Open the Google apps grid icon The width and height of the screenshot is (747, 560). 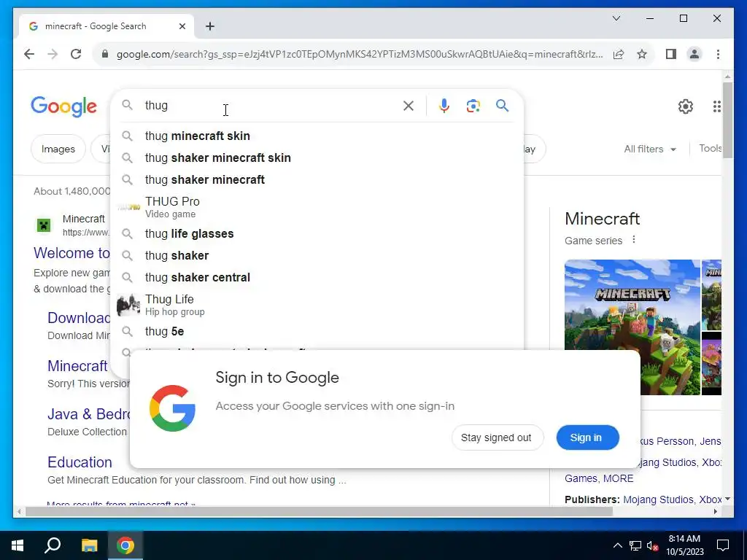coord(717,106)
